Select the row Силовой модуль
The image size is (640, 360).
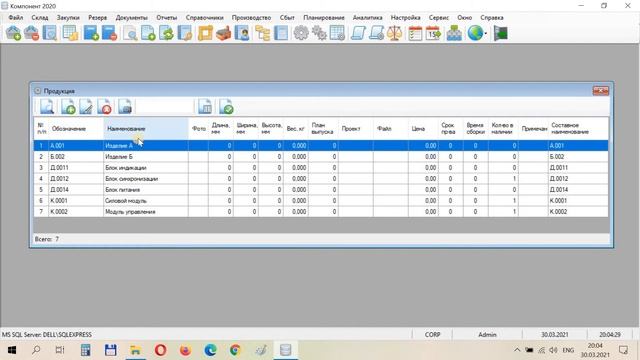pyautogui.click(x=321, y=201)
